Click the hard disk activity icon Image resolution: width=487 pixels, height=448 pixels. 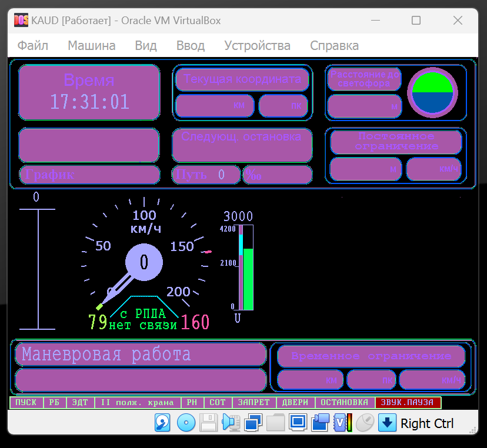(x=163, y=423)
